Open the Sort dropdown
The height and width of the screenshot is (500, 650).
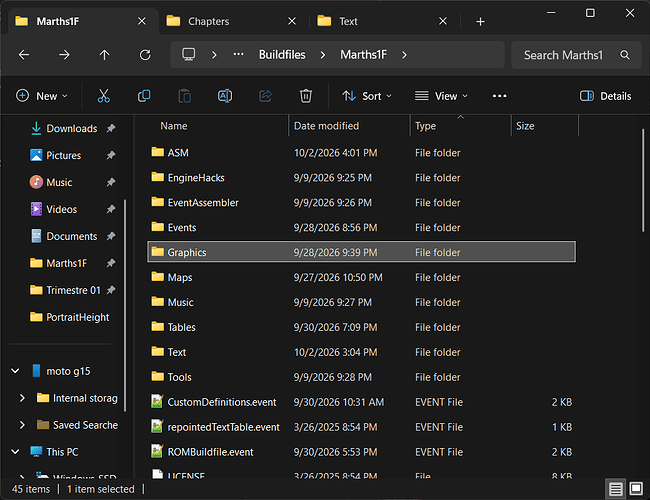[367, 96]
